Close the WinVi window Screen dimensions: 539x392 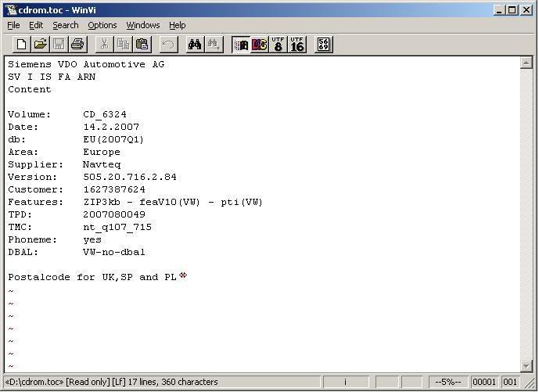526,10
